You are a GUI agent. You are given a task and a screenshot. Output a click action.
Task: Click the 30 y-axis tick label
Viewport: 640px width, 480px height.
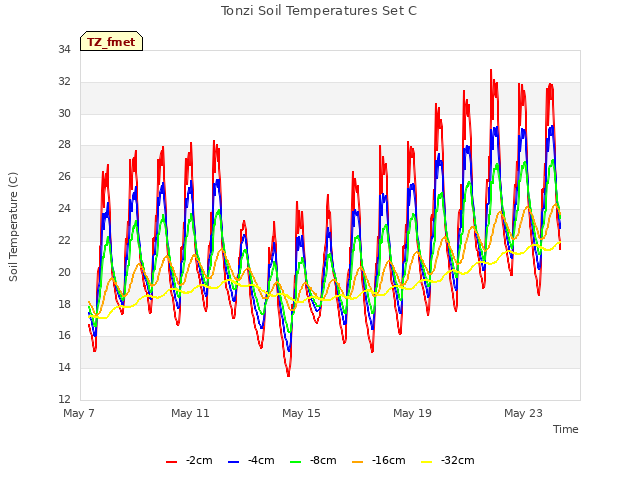[64, 113]
